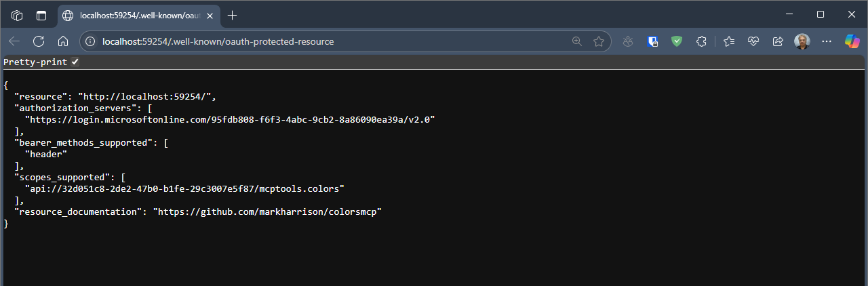Share this page

pyautogui.click(x=778, y=41)
